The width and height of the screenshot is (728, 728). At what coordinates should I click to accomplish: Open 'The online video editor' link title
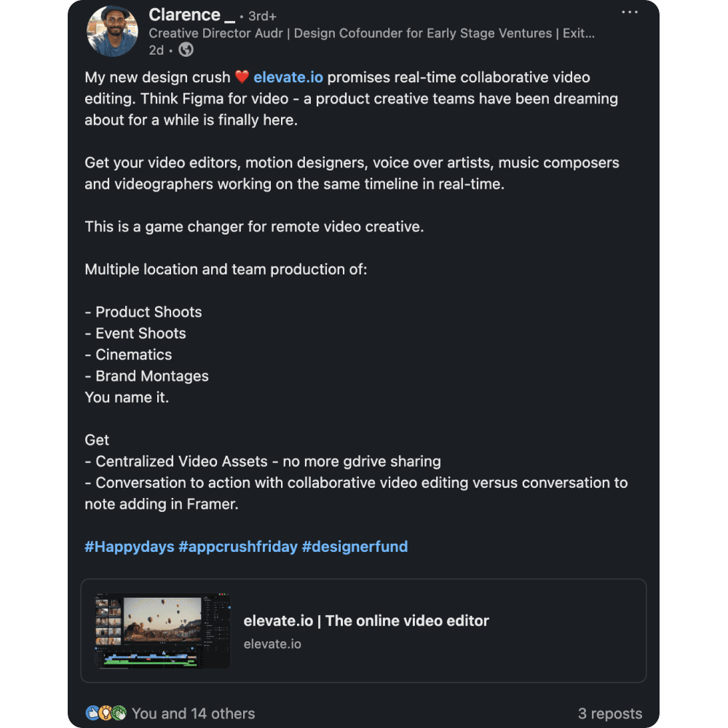tap(366, 621)
